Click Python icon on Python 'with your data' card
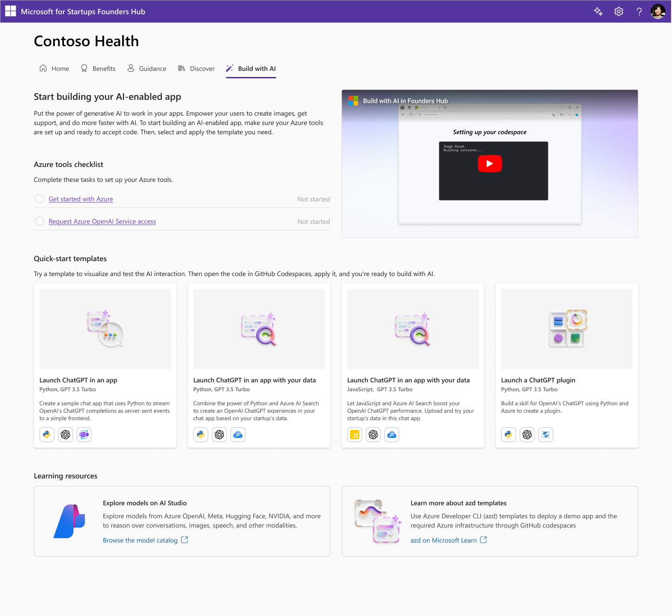Viewport: 672px width, 616px height. (x=201, y=435)
